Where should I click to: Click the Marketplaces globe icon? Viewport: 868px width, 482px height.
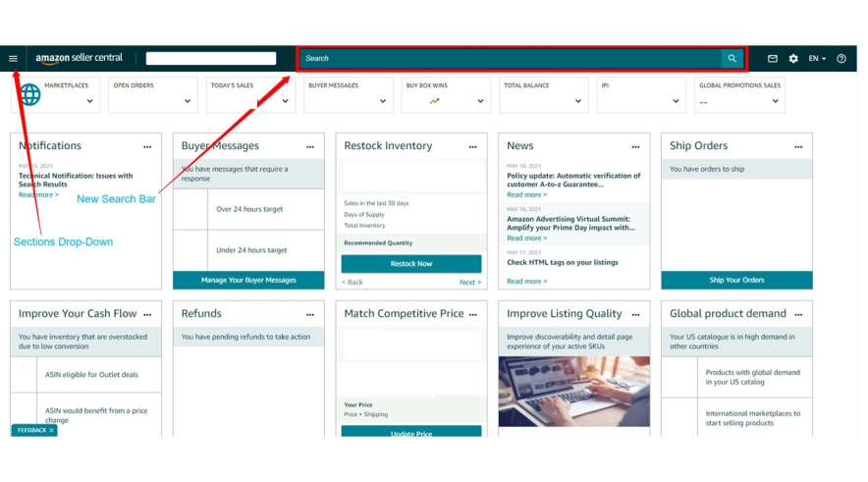coord(30,95)
